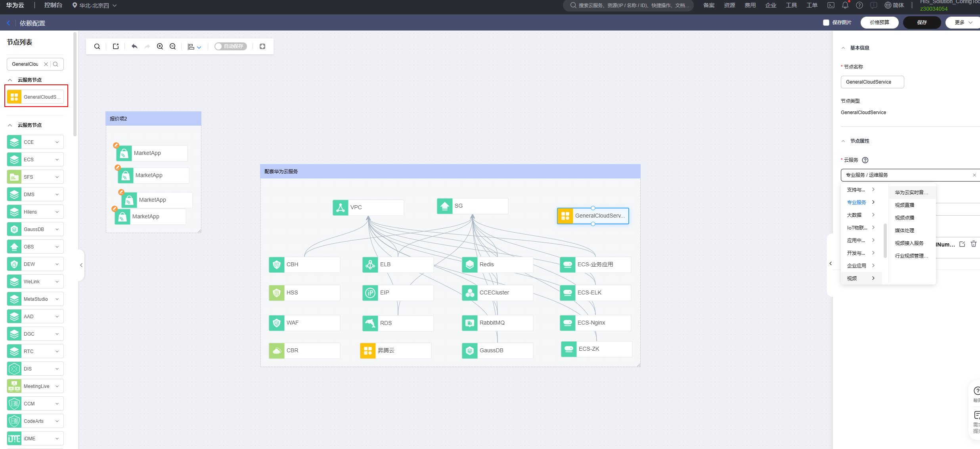Click the 价格预算 button
This screenshot has height=449, width=980.
[x=879, y=23]
